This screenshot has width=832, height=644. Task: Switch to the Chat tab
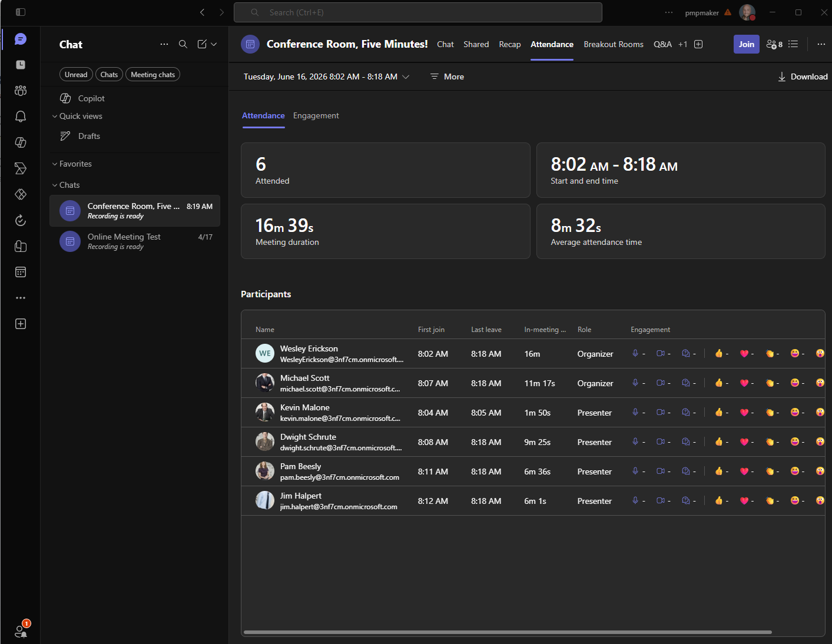(x=445, y=44)
